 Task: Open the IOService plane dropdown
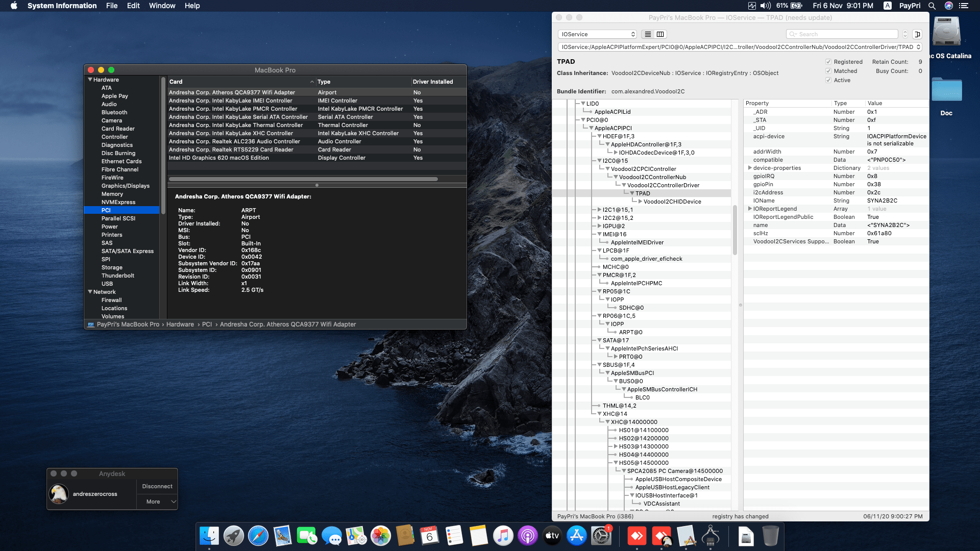(597, 34)
